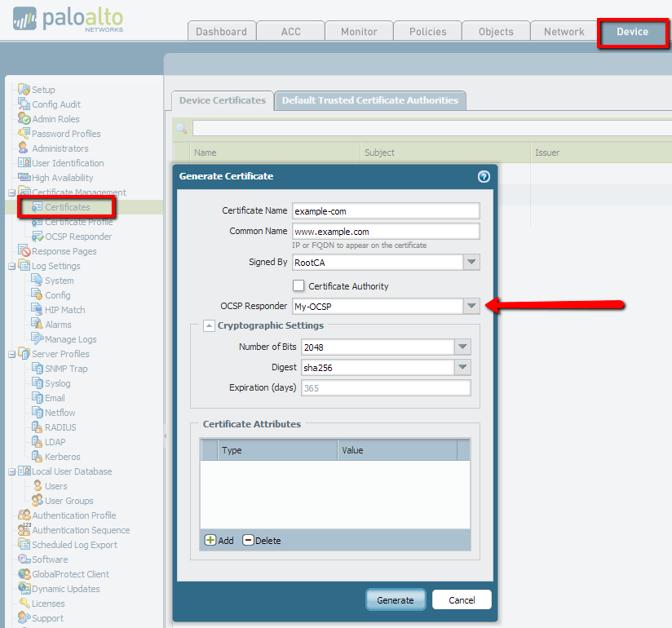Click the Password Profiles key icon
The image size is (672, 628).
[24, 133]
